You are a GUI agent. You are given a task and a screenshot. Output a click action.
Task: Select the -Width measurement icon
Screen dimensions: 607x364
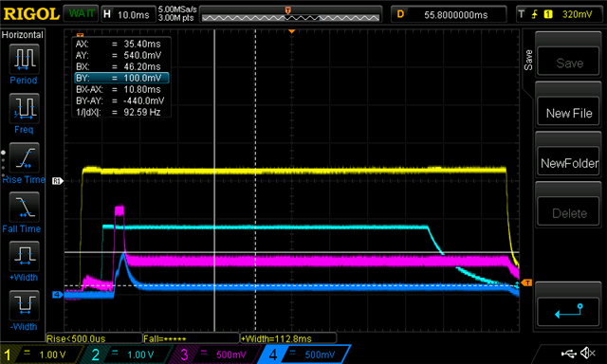24,305
